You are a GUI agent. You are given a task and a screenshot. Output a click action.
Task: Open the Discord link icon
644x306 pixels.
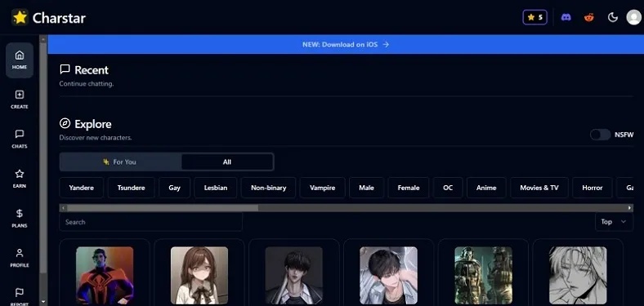566,17
